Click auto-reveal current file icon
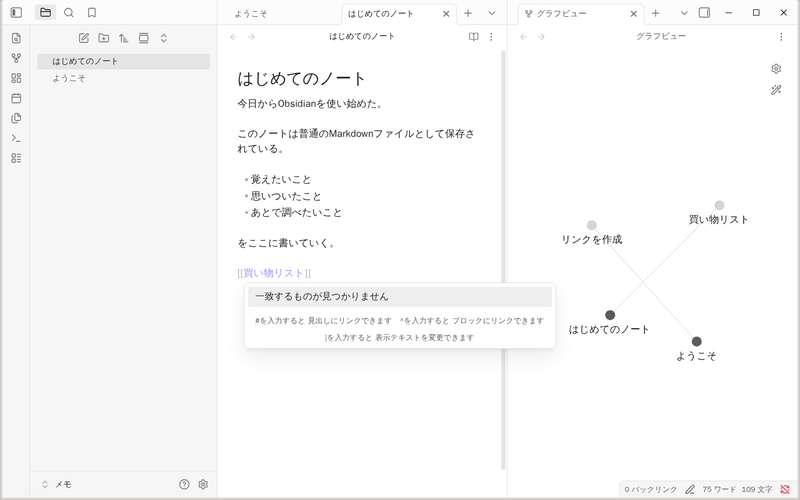The image size is (800, 500). pos(144,38)
